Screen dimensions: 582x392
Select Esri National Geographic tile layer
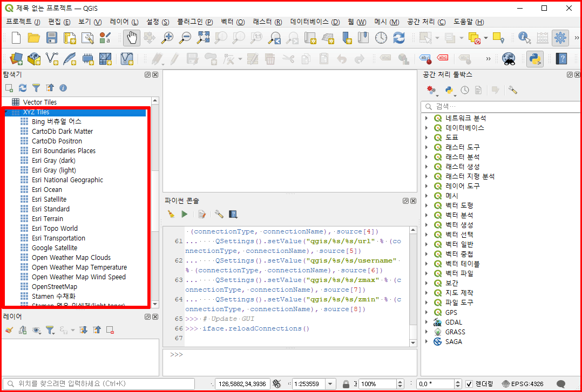pyautogui.click(x=67, y=180)
